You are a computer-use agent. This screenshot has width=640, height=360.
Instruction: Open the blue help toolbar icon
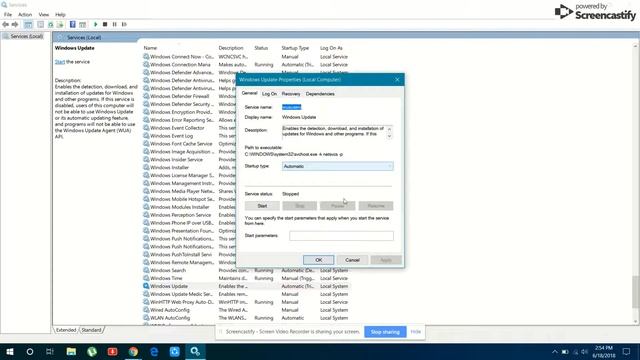click(73, 24)
